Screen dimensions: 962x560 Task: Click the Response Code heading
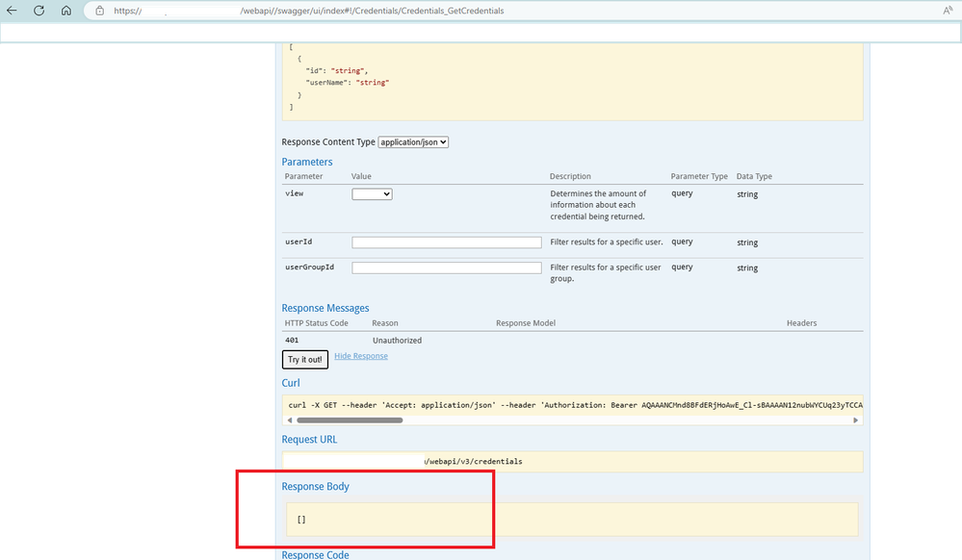point(315,554)
